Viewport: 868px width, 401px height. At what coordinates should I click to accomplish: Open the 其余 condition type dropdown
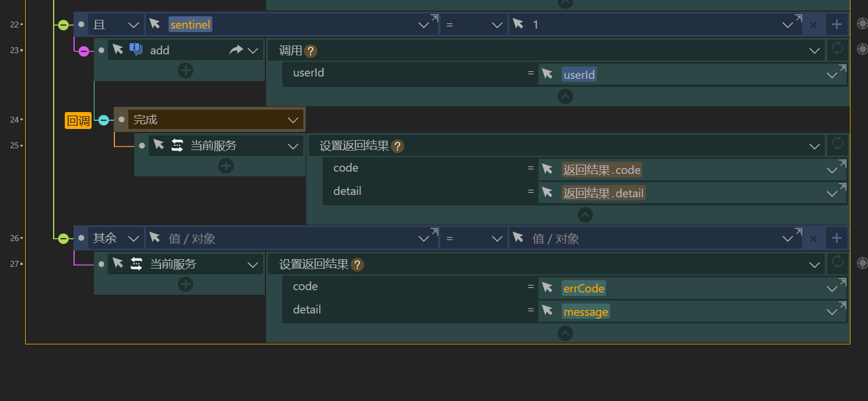[133, 238]
